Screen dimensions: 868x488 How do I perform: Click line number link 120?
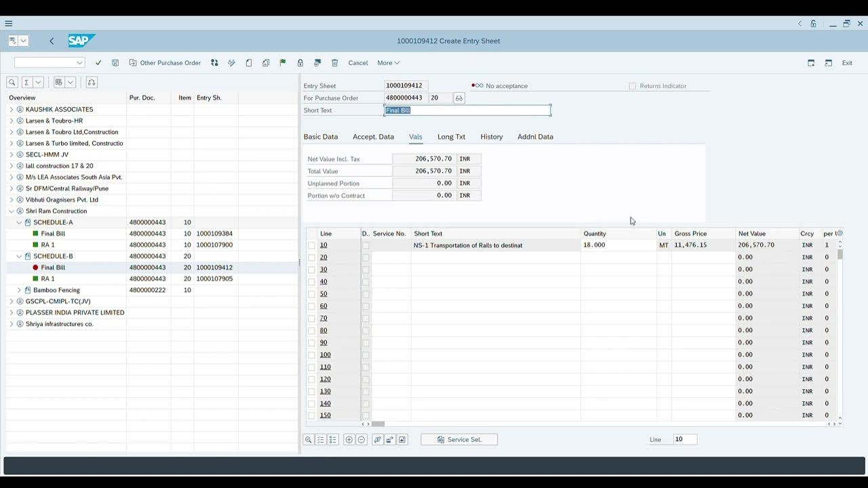coord(325,379)
